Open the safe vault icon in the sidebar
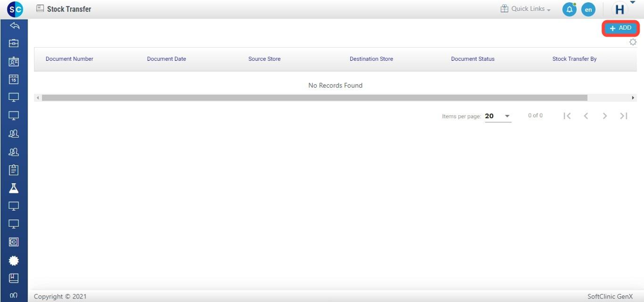This screenshot has height=302, width=644. coord(14,242)
